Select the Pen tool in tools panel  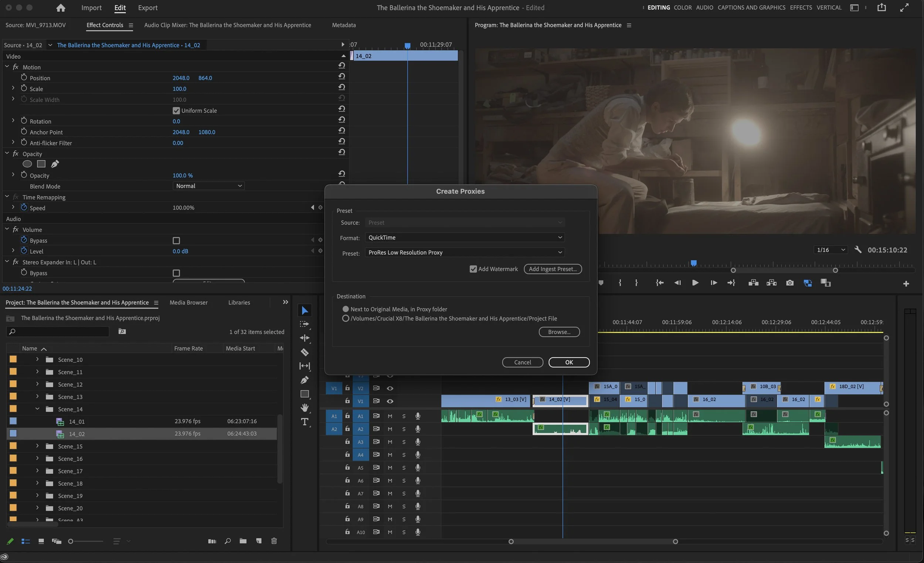(x=305, y=380)
